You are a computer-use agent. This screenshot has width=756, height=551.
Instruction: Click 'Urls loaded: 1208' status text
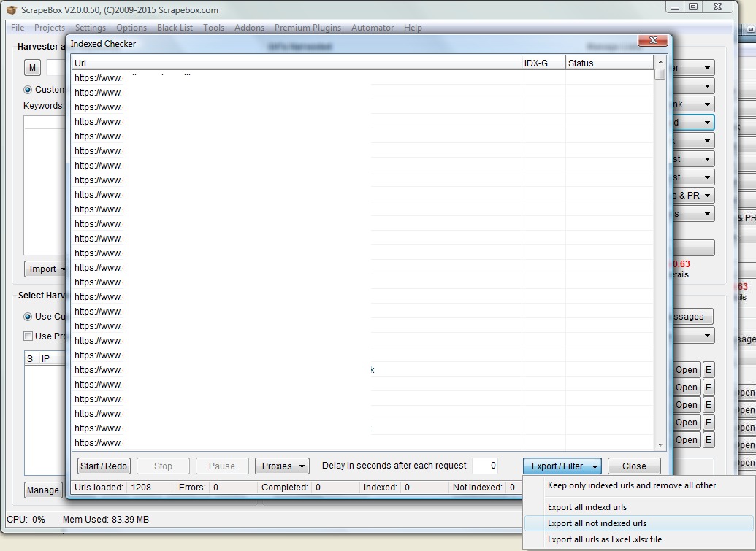point(112,488)
